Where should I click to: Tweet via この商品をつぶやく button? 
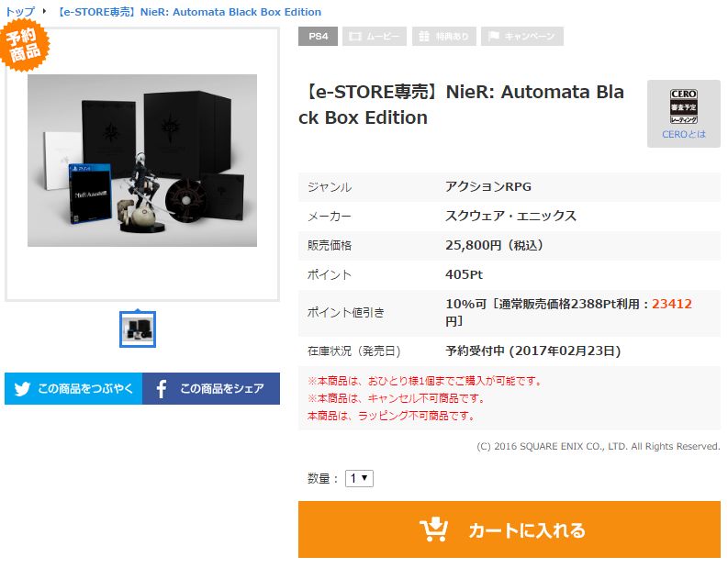coord(73,388)
